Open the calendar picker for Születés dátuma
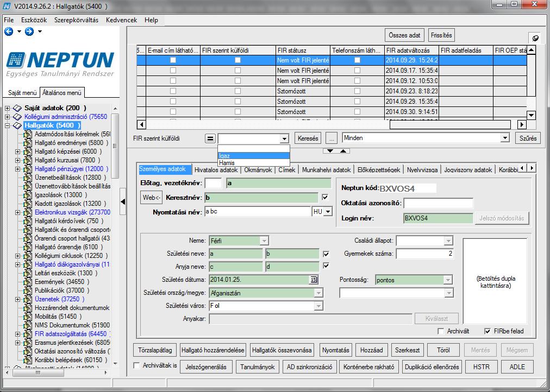Image resolution: width=550 pixels, height=392 pixels. [x=314, y=280]
